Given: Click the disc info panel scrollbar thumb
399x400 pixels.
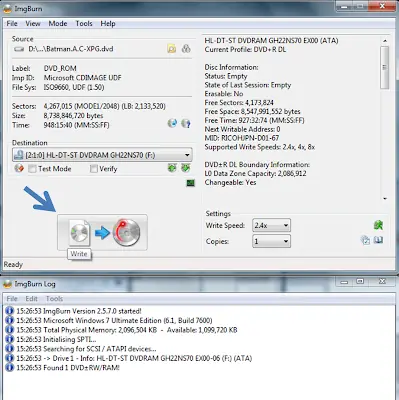Looking at the screenshot, I should pyautogui.click(x=385, y=67).
